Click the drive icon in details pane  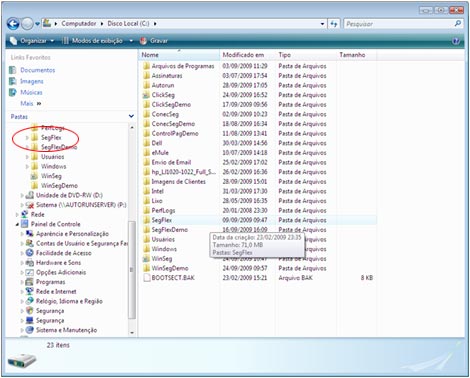coord(22,360)
